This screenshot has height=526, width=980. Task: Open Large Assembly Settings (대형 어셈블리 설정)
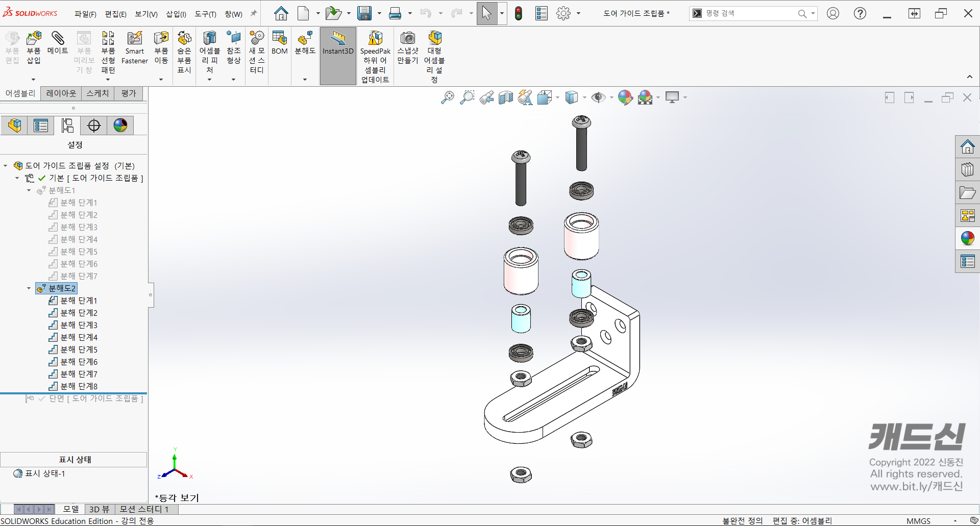coord(434,56)
